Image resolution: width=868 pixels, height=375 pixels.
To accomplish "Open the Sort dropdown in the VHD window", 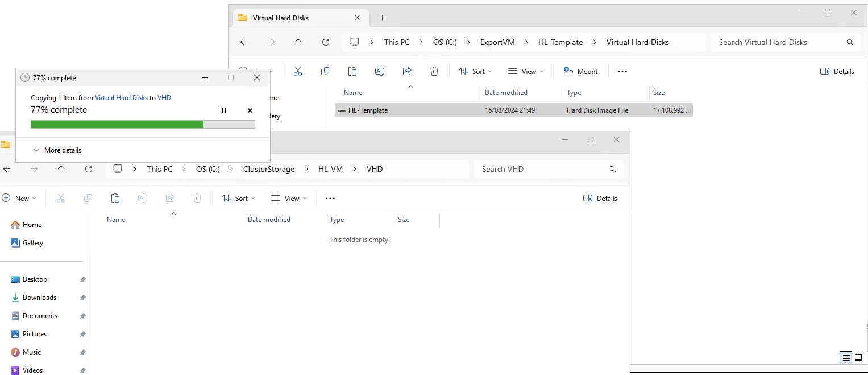I will tap(237, 198).
